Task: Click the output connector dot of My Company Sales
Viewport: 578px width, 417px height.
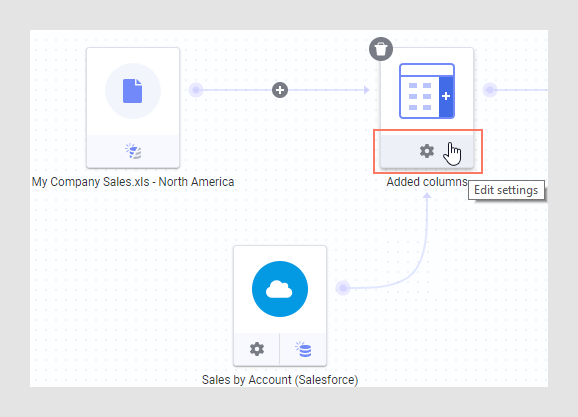Action: coord(196,90)
